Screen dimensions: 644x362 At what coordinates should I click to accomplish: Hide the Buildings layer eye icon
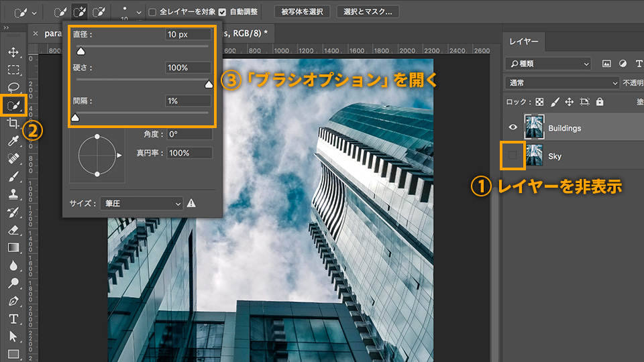click(513, 127)
